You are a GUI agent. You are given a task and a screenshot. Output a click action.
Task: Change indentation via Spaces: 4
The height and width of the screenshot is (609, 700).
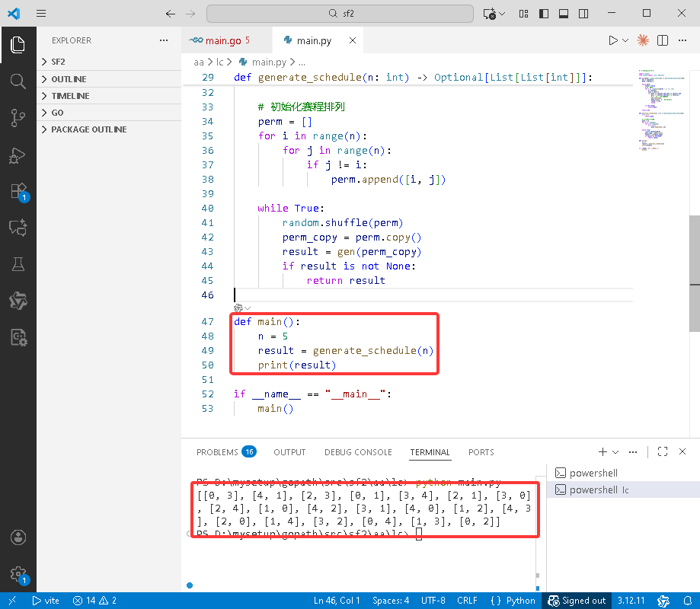(391, 601)
